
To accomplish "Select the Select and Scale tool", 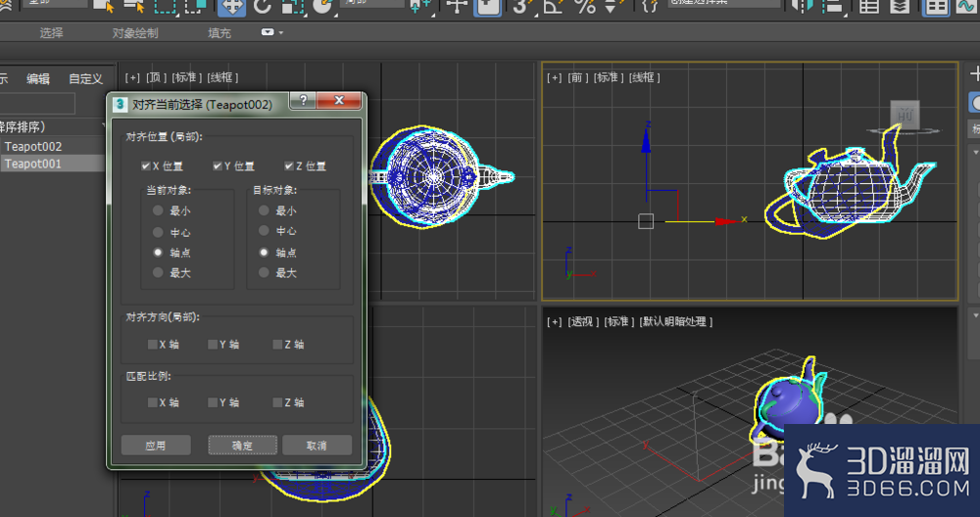I will pos(292,6).
